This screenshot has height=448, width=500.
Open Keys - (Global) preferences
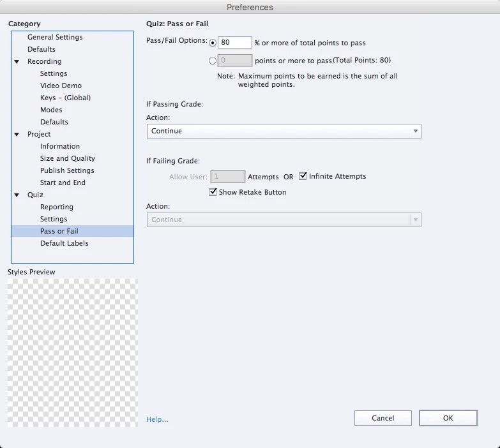tap(65, 98)
